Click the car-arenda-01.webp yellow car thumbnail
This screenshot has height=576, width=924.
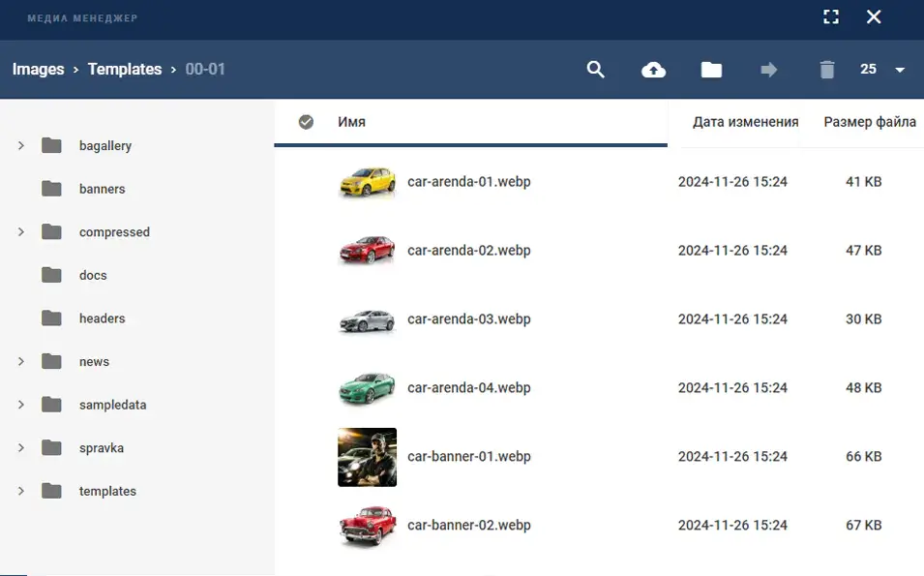[x=367, y=182]
